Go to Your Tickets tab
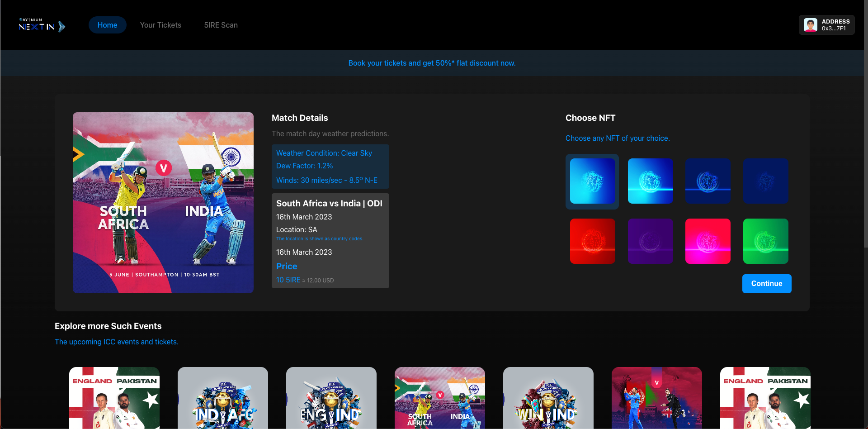 (x=160, y=25)
